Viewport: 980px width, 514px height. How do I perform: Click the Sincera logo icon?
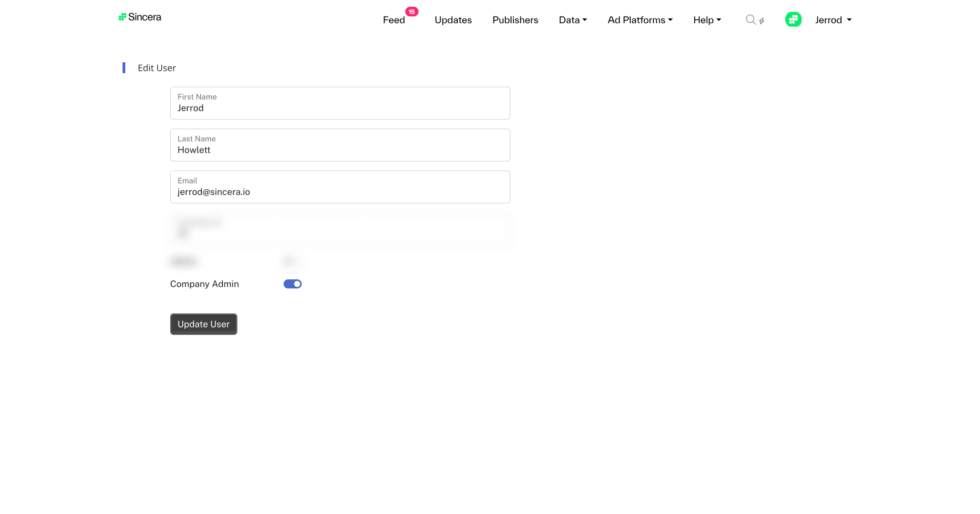coord(122,16)
